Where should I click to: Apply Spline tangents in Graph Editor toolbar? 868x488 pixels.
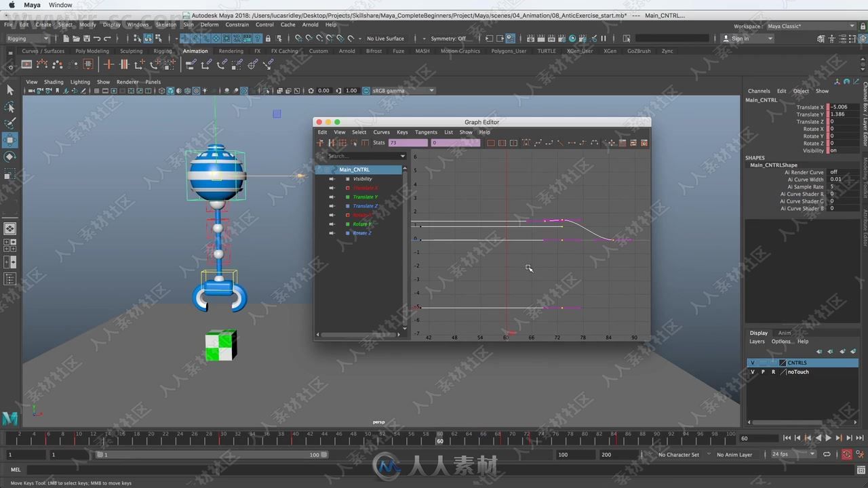click(536, 143)
